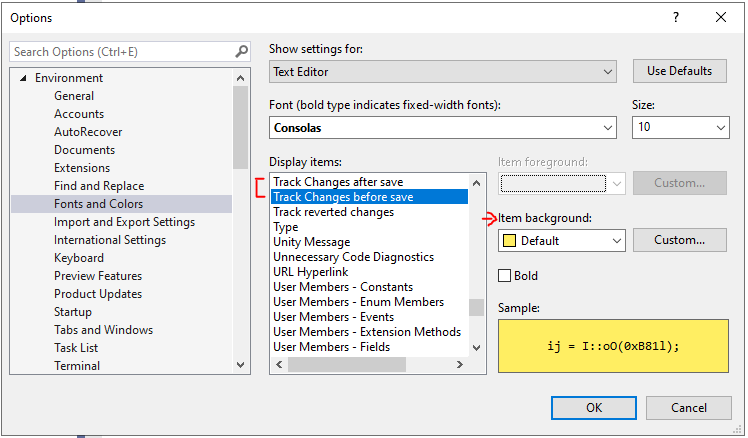The image size is (748, 438).
Task: Select Terminal in the tree
Action: (x=77, y=366)
